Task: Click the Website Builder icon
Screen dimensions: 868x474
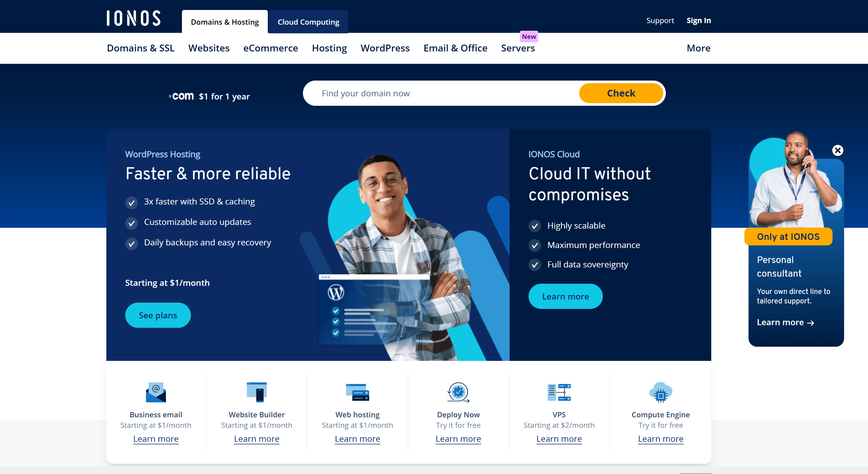Action: [257, 392]
